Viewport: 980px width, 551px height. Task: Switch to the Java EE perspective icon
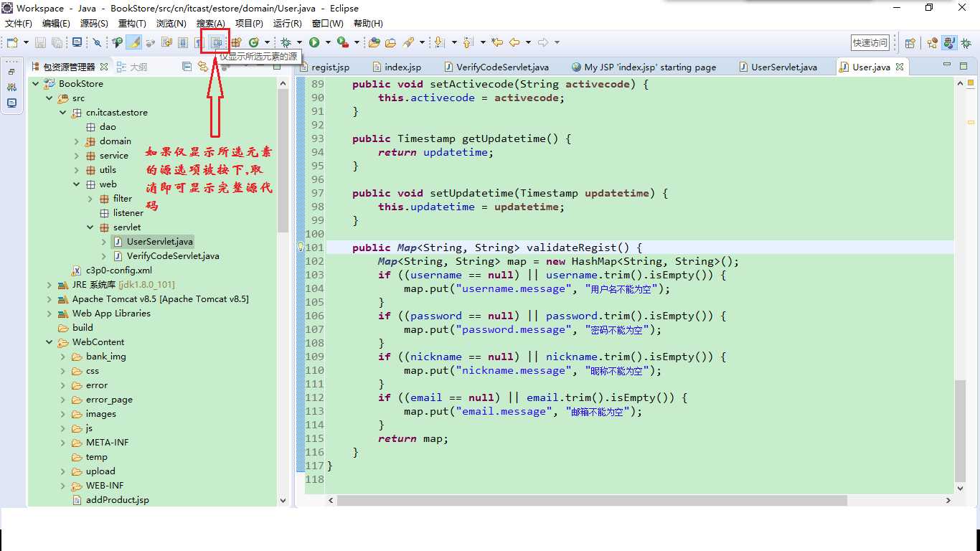(932, 43)
